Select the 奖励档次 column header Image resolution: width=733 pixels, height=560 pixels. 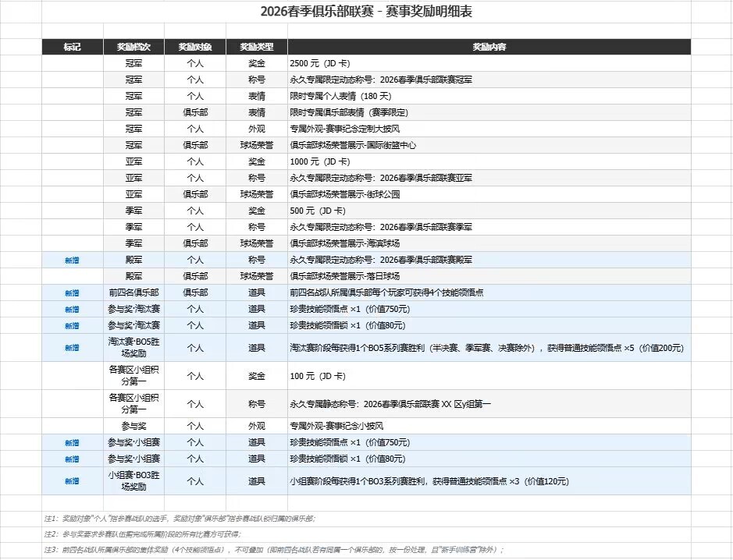[133, 47]
